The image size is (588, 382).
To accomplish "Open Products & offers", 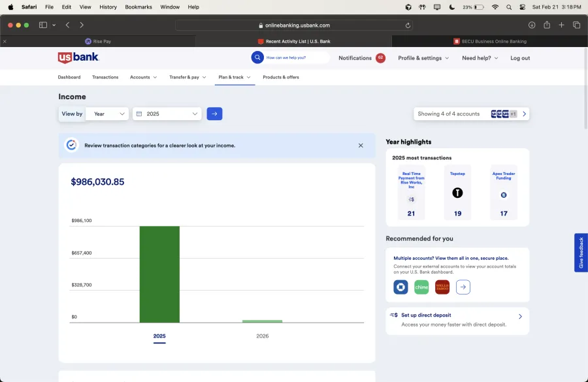I will click(281, 77).
